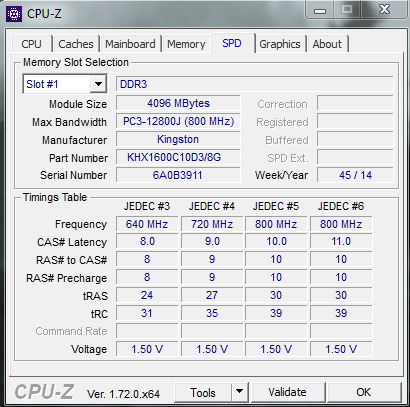The height and width of the screenshot is (407, 410).
Task: Click JEDEC #3 voltage 1.50 V cell
Action: pos(147,349)
